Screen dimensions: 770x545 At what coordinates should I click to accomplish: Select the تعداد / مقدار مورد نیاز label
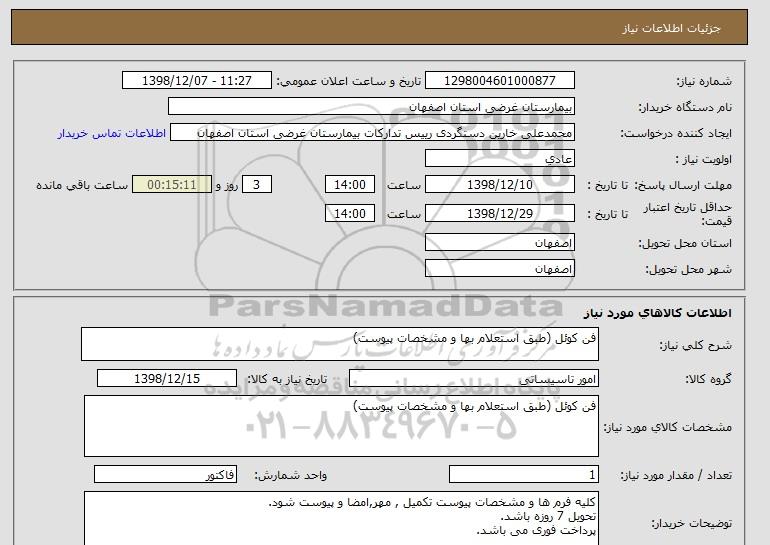click(x=676, y=475)
